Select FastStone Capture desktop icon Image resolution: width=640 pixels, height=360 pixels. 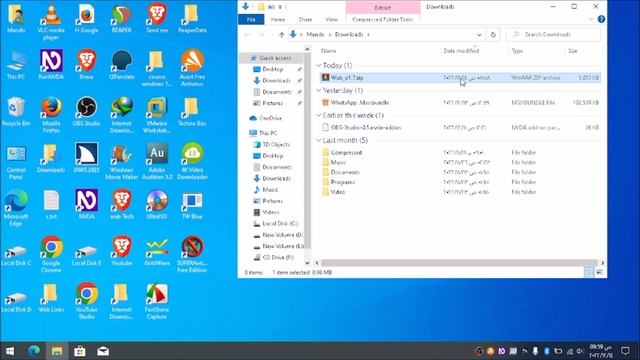click(x=157, y=301)
